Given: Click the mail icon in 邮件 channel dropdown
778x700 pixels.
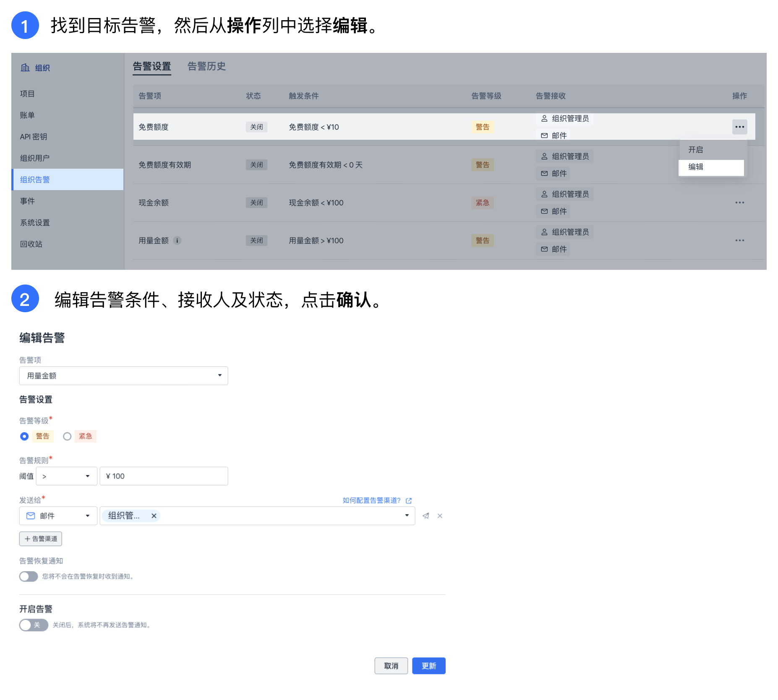Looking at the screenshot, I should pyautogui.click(x=31, y=516).
